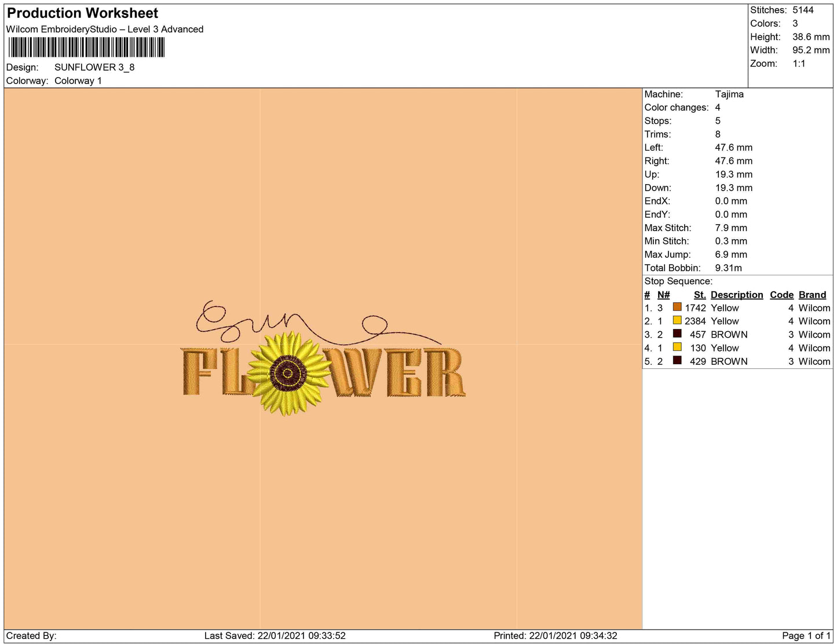Click the 'EndX:' label
The height and width of the screenshot is (644, 837).
(657, 200)
